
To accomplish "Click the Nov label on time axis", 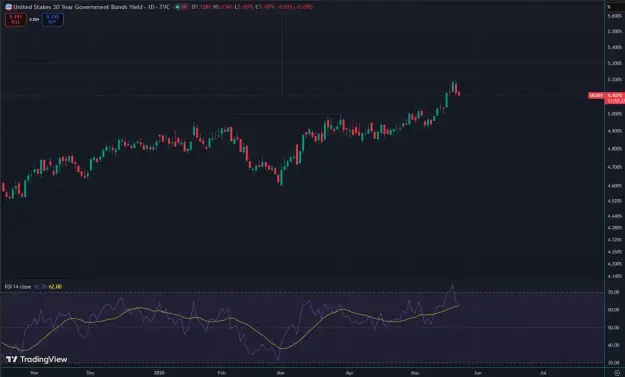I will click(x=34, y=373).
